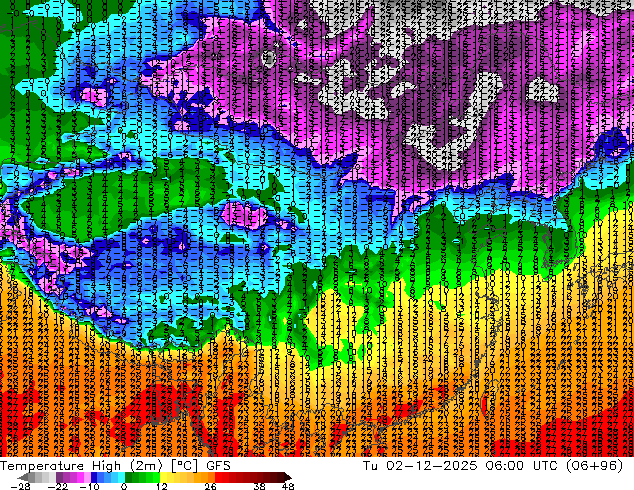The width and height of the screenshot is (634, 490).
Task: Click the right arrow end of the color bar
Action: tap(288, 477)
